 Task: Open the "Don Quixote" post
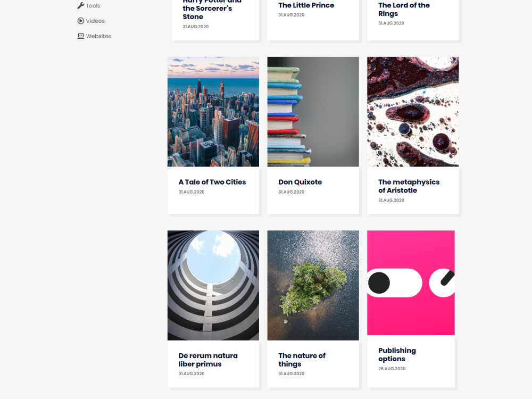[301, 182]
